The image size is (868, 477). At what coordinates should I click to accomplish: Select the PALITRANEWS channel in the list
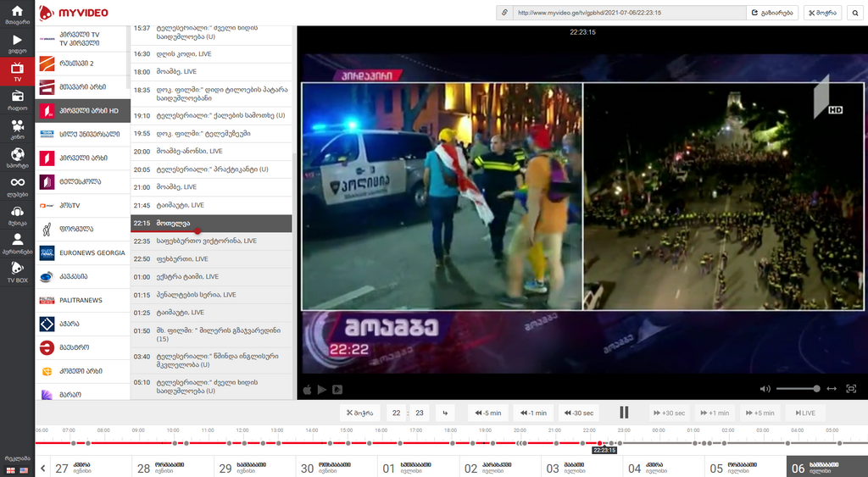[x=82, y=300]
